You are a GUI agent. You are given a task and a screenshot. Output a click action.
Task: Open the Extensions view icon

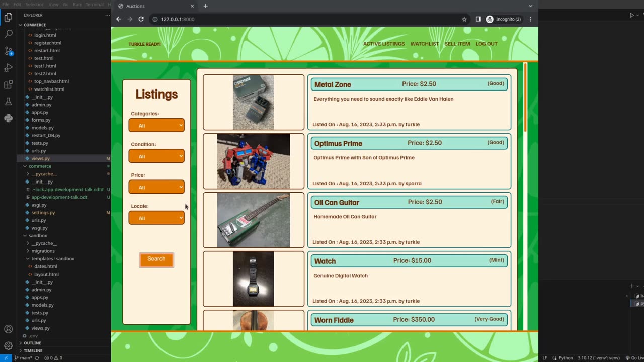tap(8, 84)
